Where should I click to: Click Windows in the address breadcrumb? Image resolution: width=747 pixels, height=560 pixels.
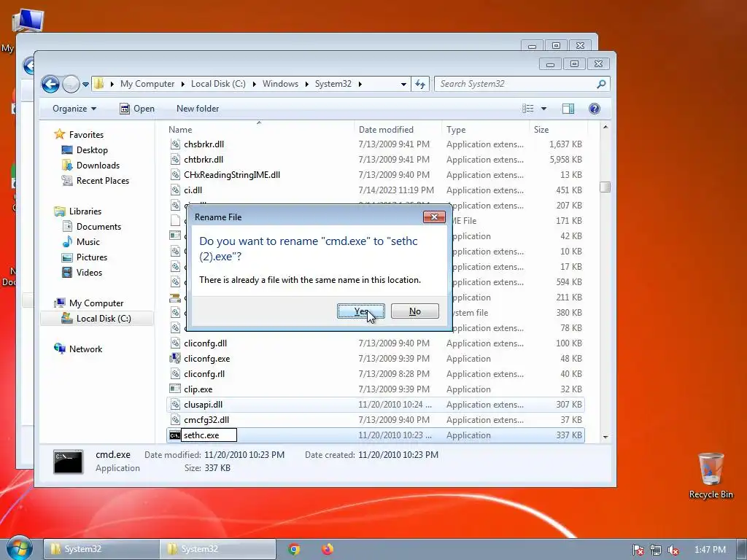pyautogui.click(x=280, y=84)
